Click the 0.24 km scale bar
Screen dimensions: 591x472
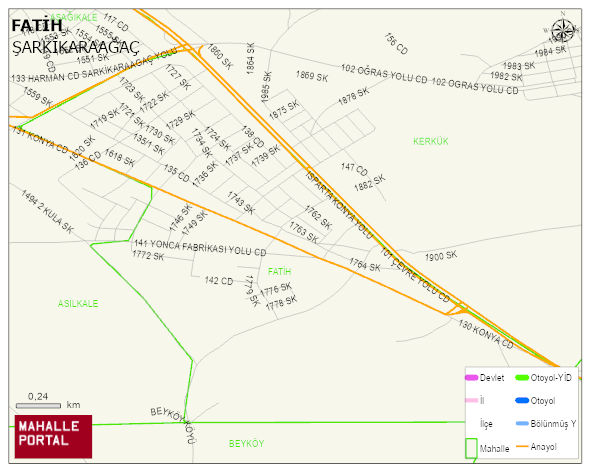click(38, 406)
